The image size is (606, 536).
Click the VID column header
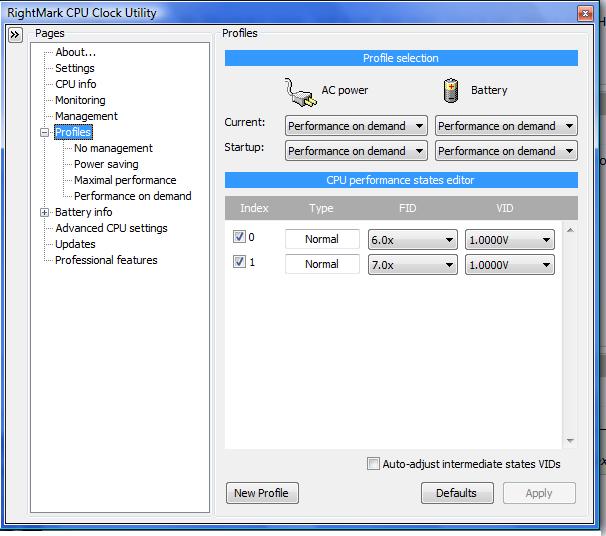pos(505,208)
